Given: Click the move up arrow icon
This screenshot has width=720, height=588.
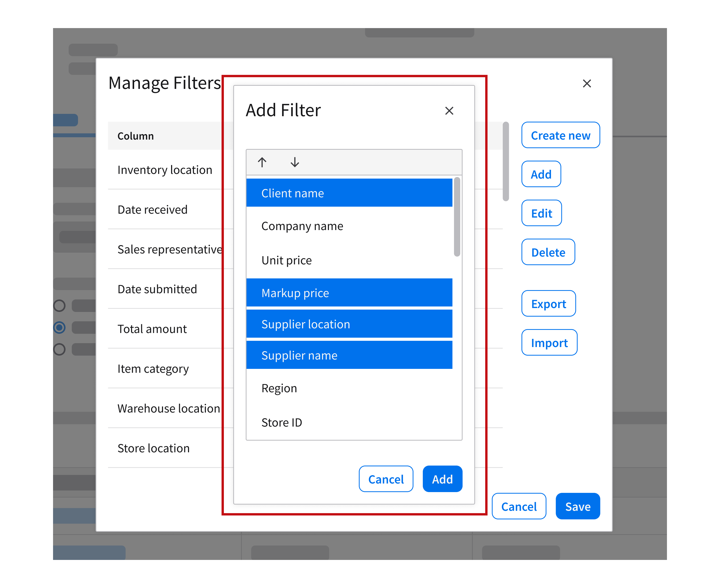Looking at the screenshot, I should tap(262, 162).
